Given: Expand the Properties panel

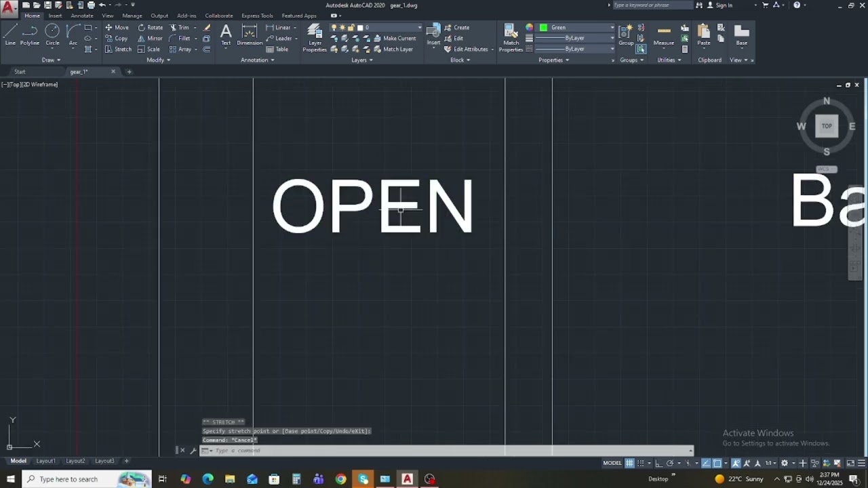Looking at the screenshot, I should 553,60.
